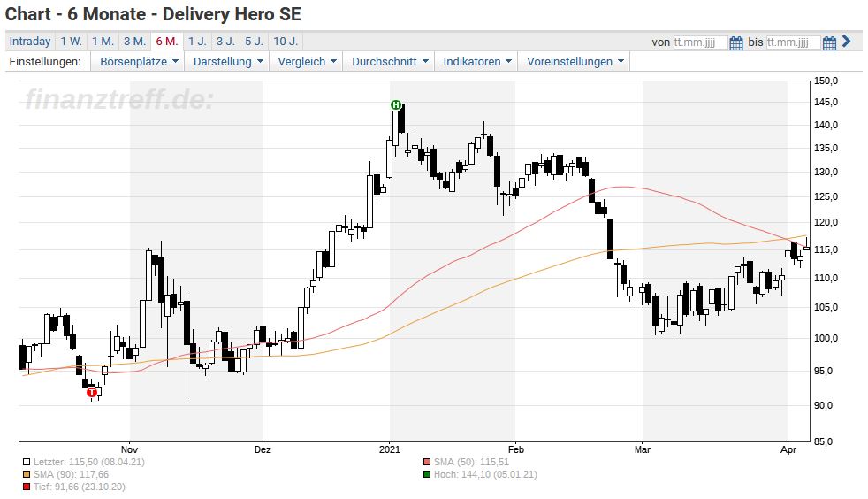Select the 1 M. time range tab
868x499 pixels.
[103, 41]
